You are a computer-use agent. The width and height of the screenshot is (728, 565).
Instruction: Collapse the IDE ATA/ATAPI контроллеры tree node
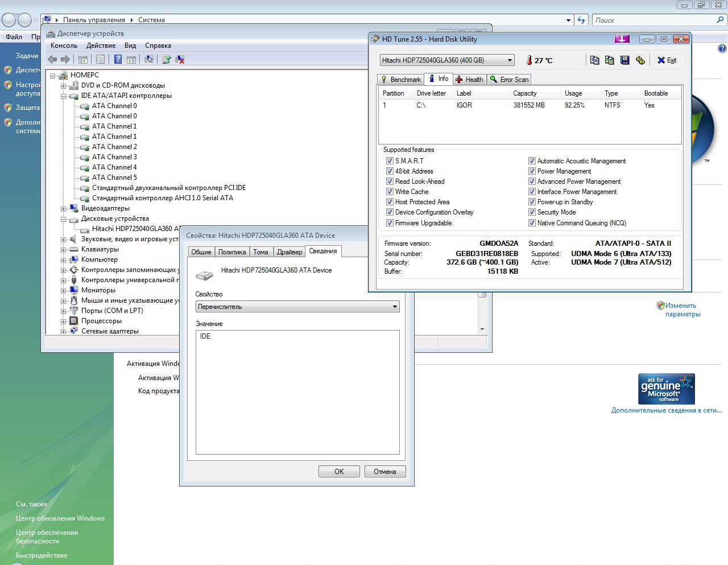pyautogui.click(x=64, y=96)
